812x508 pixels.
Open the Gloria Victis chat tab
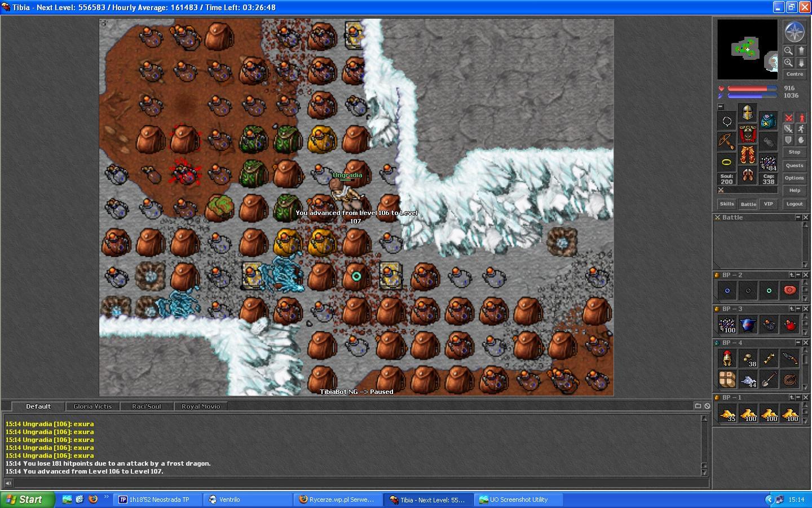pos(92,406)
